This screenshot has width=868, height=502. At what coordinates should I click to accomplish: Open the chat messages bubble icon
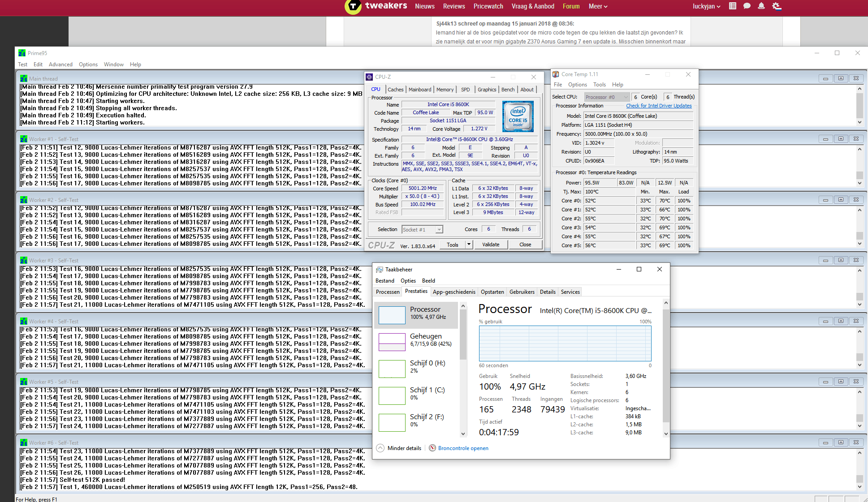[x=747, y=6]
